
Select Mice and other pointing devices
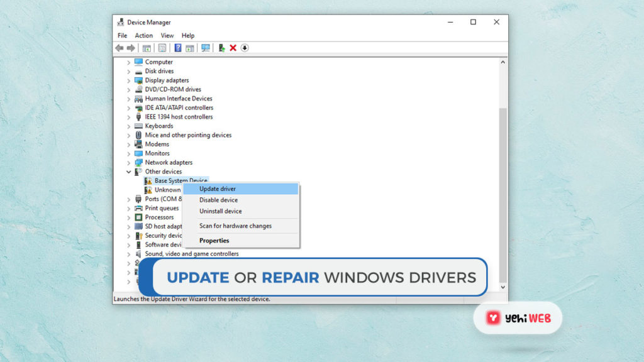pyautogui.click(x=188, y=135)
